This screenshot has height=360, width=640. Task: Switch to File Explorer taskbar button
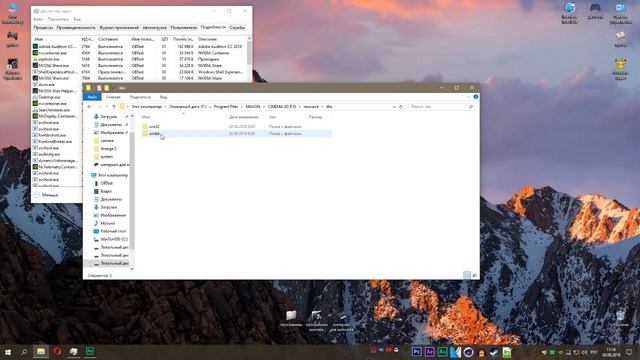click(41, 352)
